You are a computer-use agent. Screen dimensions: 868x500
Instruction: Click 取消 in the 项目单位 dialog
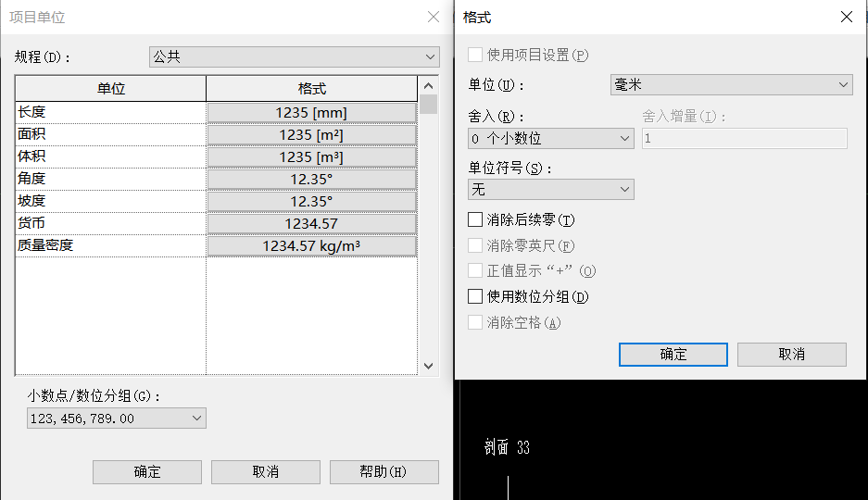pyautogui.click(x=266, y=472)
